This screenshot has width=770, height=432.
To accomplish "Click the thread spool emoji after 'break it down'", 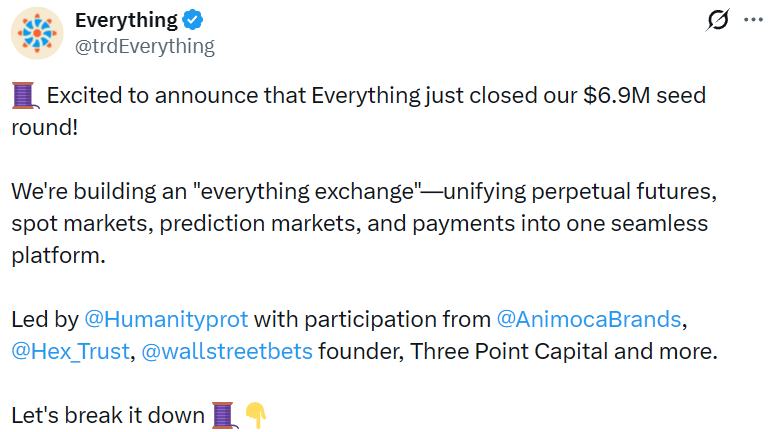I will pyautogui.click(x=222, y=414).
